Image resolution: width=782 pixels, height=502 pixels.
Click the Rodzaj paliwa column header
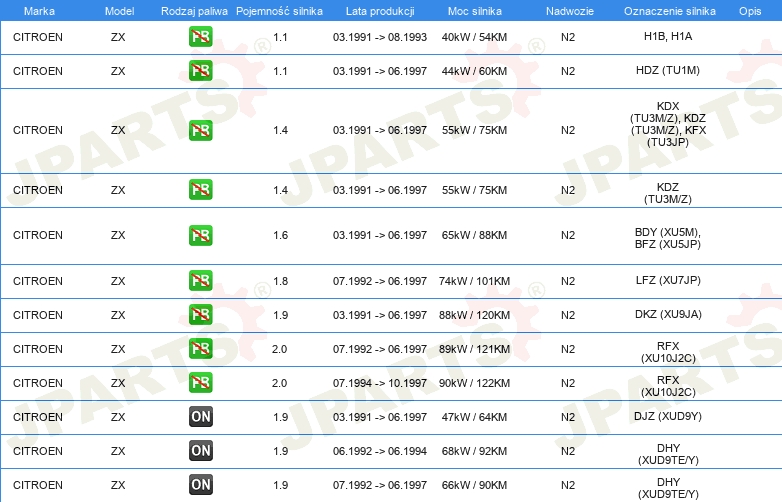(x=194, y=11)
